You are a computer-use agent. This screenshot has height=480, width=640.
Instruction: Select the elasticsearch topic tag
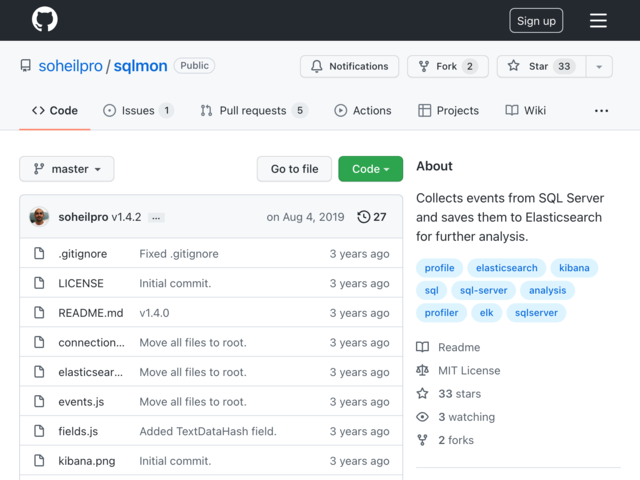point(507,268)
